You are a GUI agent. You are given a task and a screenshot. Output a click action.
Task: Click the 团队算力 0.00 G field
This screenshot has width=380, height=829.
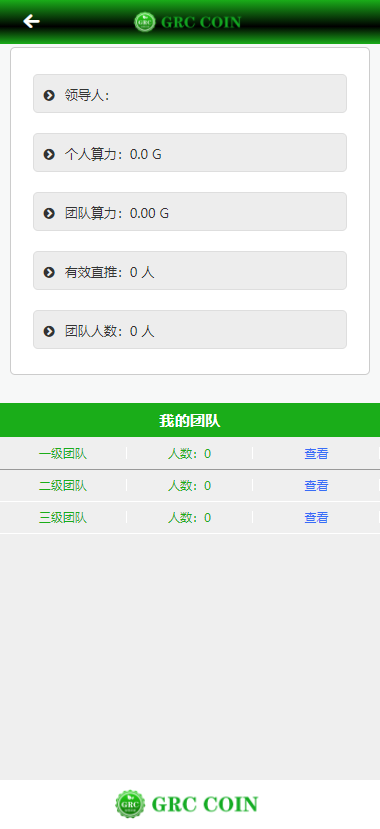(190, 211)
